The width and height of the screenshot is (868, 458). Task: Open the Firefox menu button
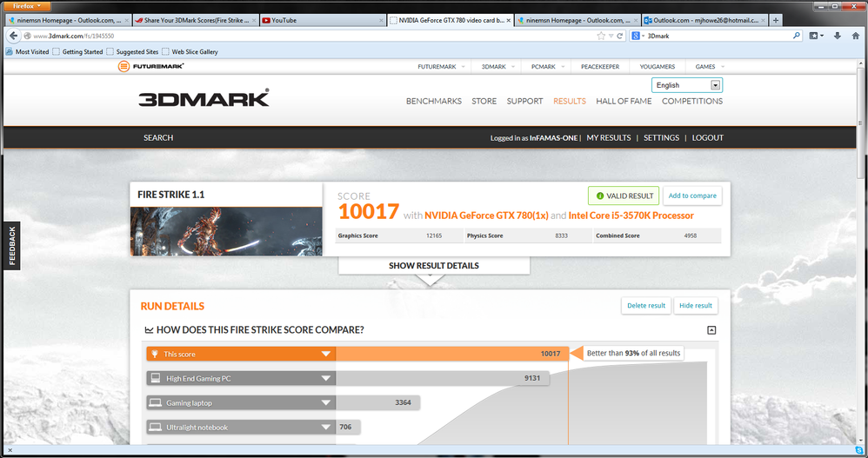pos(27,6)
